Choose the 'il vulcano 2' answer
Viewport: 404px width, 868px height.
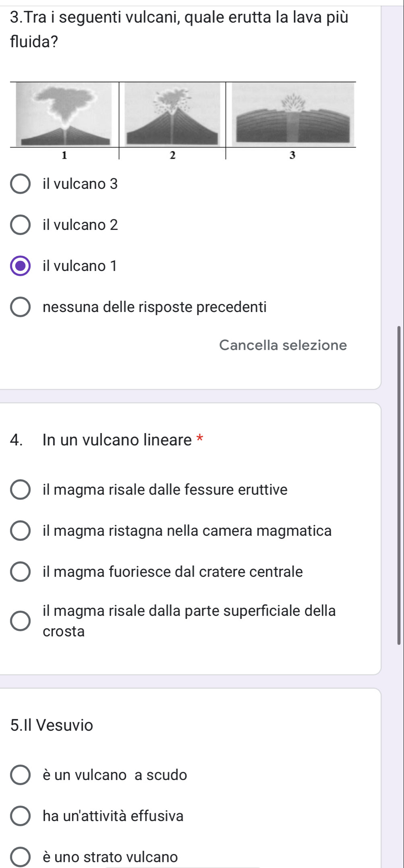click(x=20, y=225)
